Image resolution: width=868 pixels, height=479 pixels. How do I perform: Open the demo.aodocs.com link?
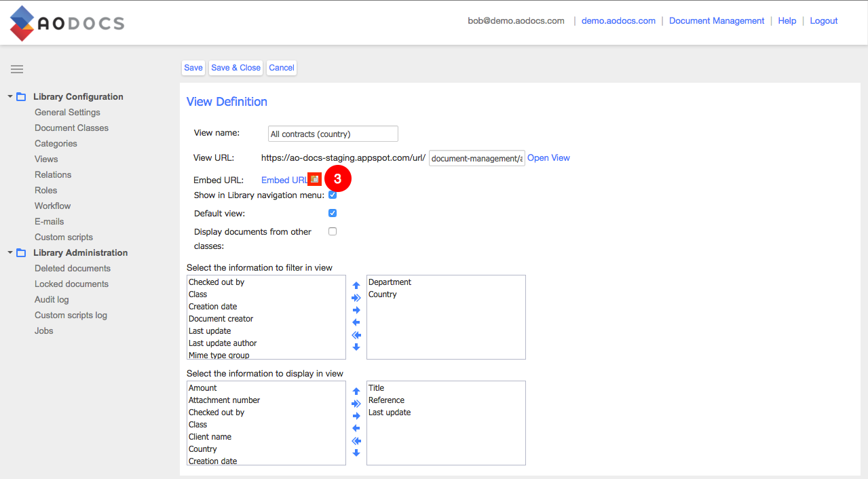[618, 21]
